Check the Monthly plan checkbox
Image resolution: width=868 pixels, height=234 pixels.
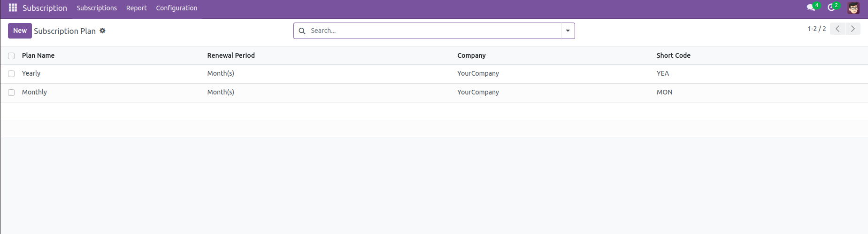[x=11, y=93]
